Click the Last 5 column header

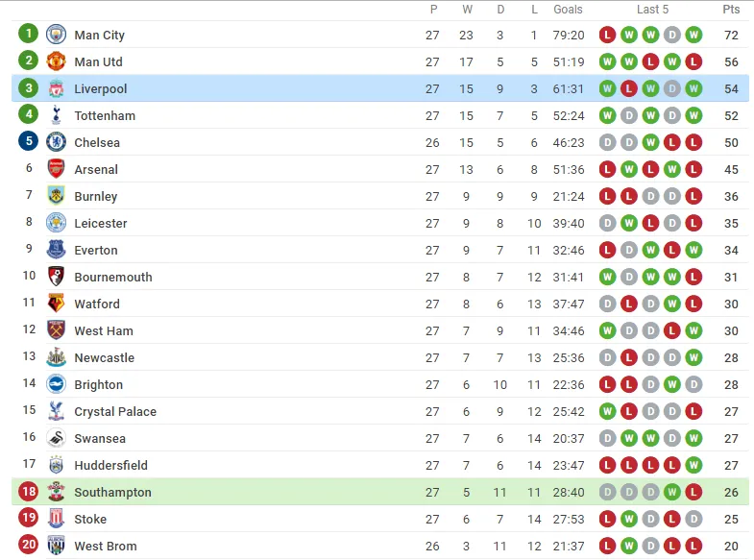652,10
